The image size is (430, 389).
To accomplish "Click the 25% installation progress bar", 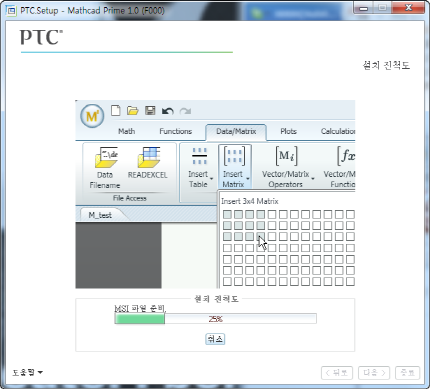I will pos(216,319).
